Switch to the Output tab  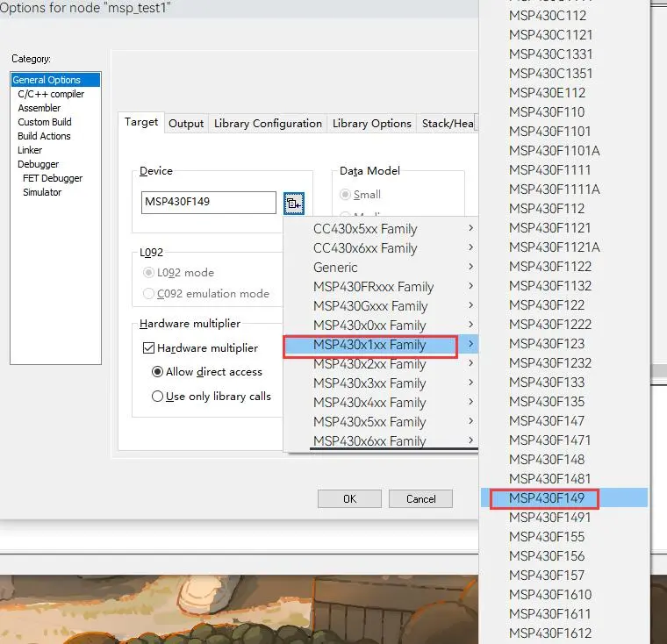pos(186,124)
